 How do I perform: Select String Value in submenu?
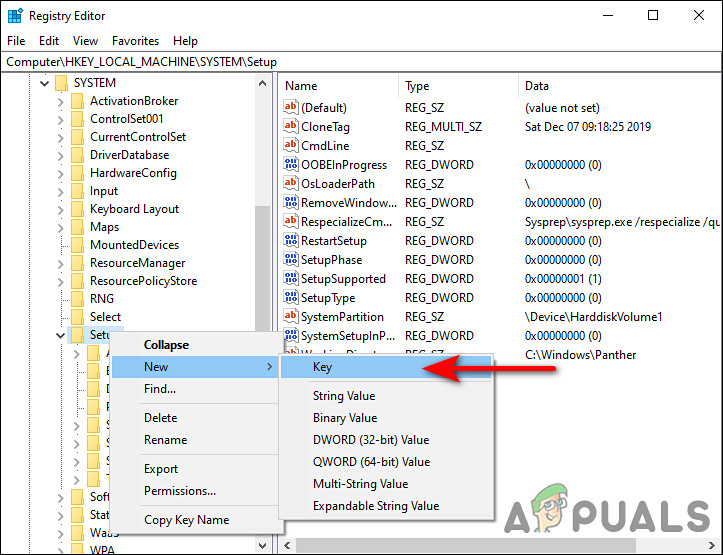[x=386, y=396]
